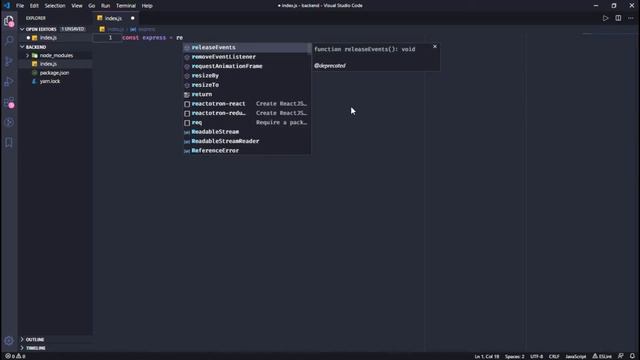Open the Selection menu
Image resolution: width=640 pixels, height=360 pixels.
pyautogui.click(x=55, y=6)
